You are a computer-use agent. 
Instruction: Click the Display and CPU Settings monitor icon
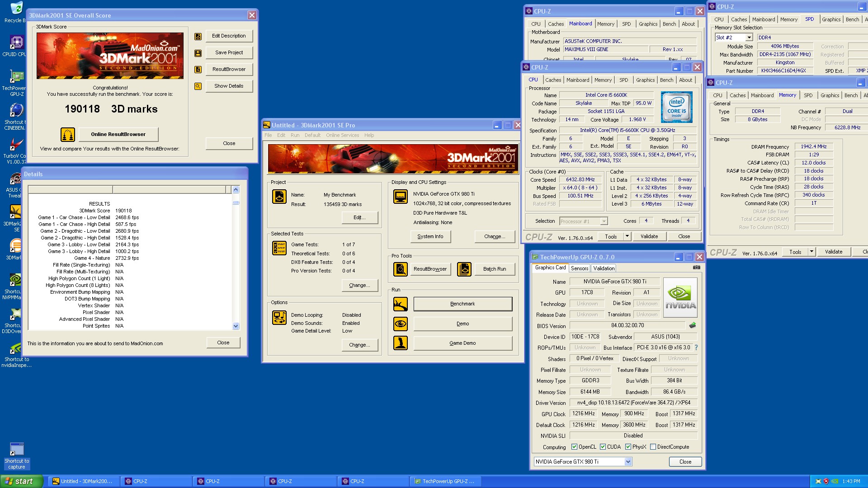coord(401,197)
